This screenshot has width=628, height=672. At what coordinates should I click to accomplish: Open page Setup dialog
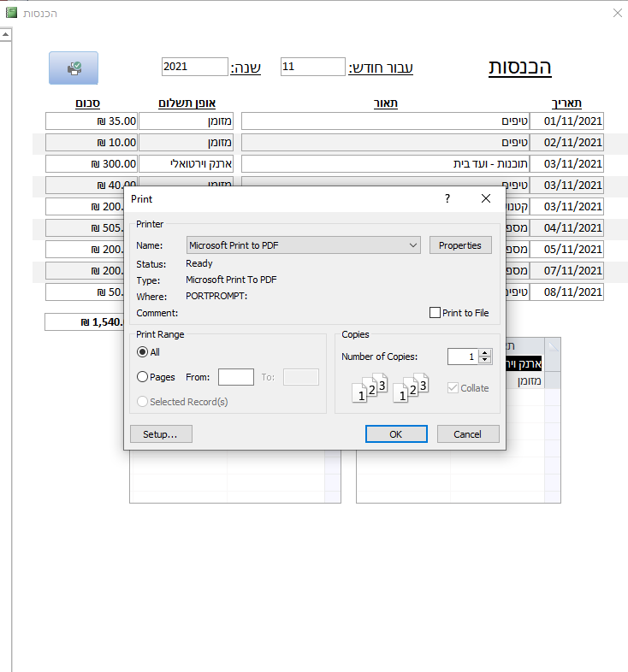coord(161,434)
